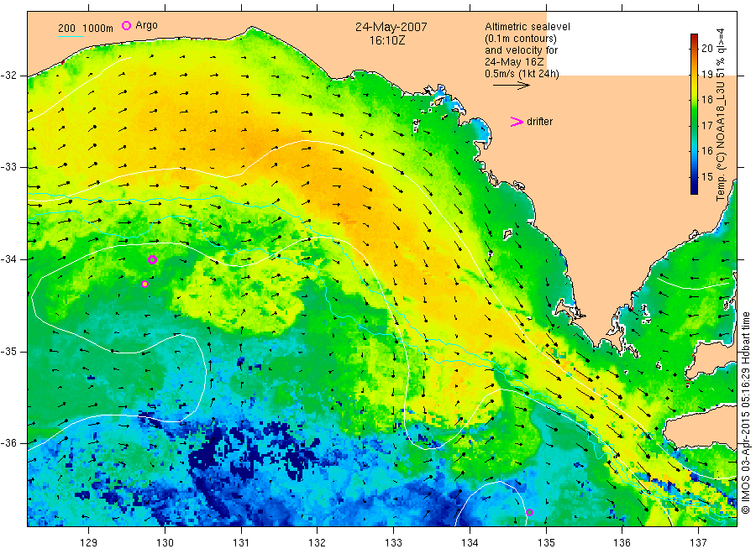Screen dimensions: 756x554
Task: Click the temperature color bar
Action: click(695, 114)
